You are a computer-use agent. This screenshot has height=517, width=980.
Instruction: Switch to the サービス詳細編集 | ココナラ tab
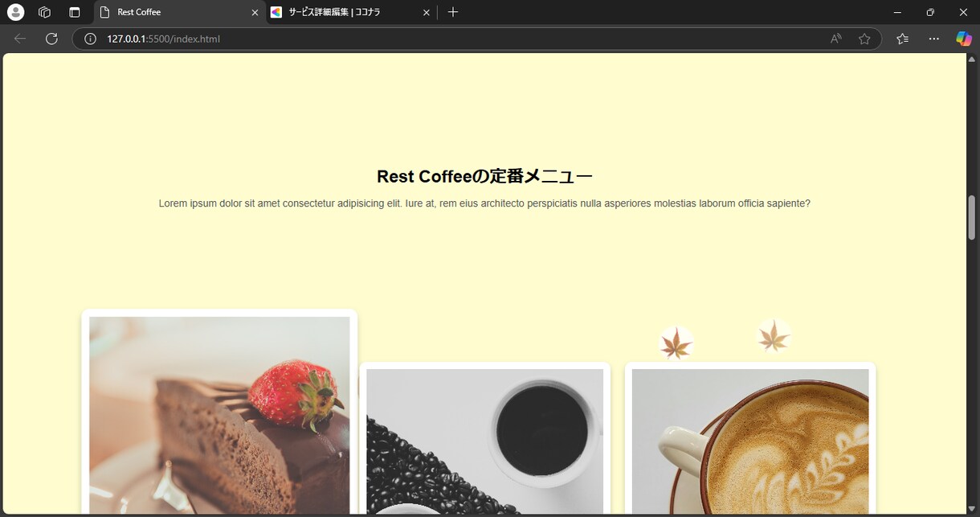(x=352, y=12)
